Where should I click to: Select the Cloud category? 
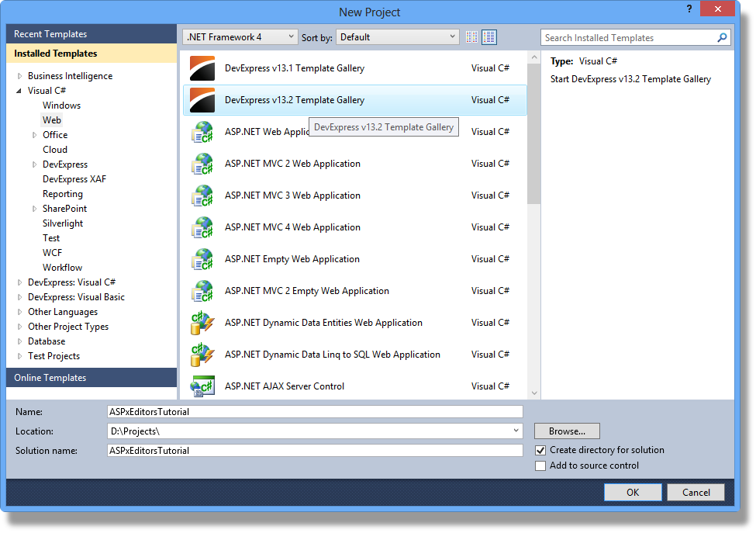pyautogui.click(x=55, y=150)
